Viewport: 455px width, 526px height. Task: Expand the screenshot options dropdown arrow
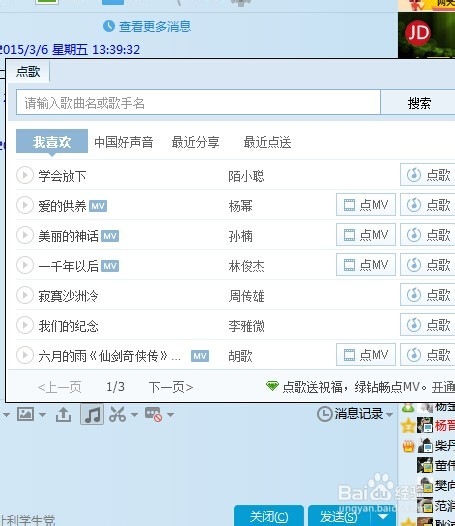134,415
